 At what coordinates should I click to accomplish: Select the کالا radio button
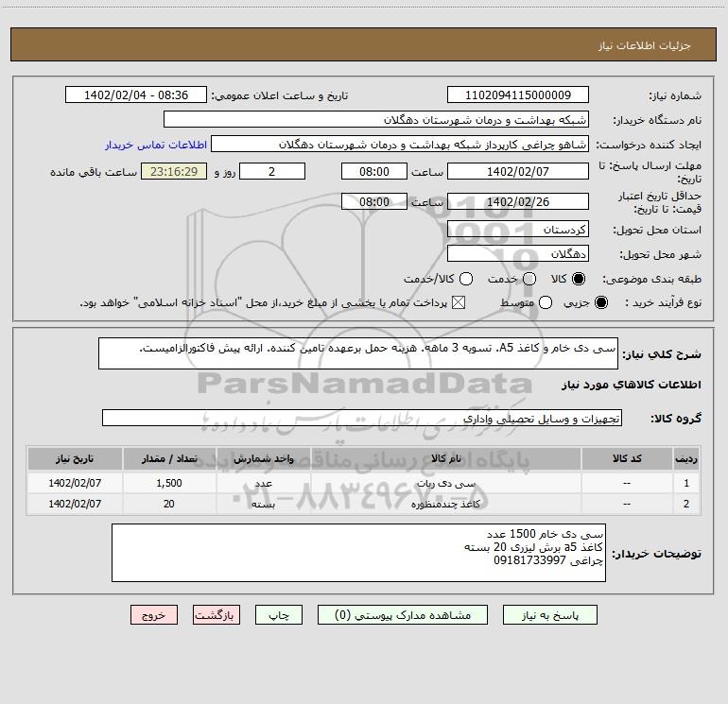(579, 279)
